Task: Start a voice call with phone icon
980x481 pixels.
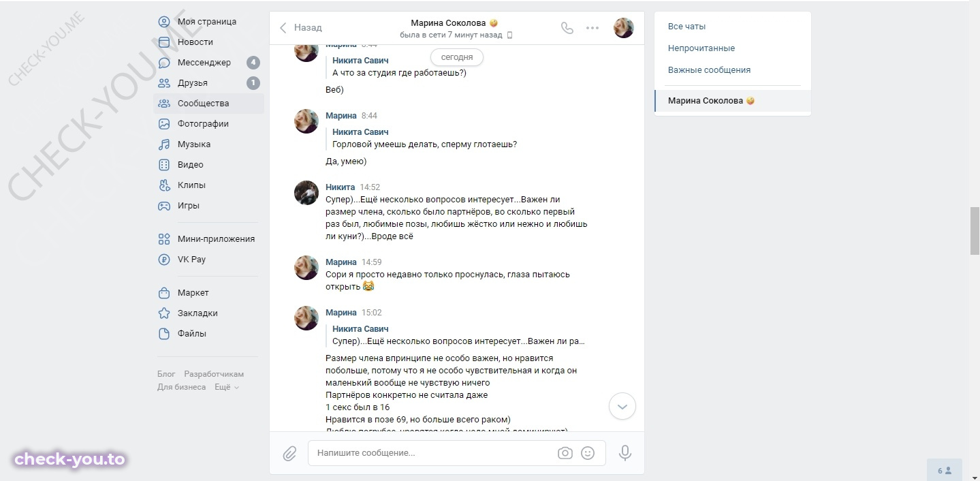Action: click(567, 28)
